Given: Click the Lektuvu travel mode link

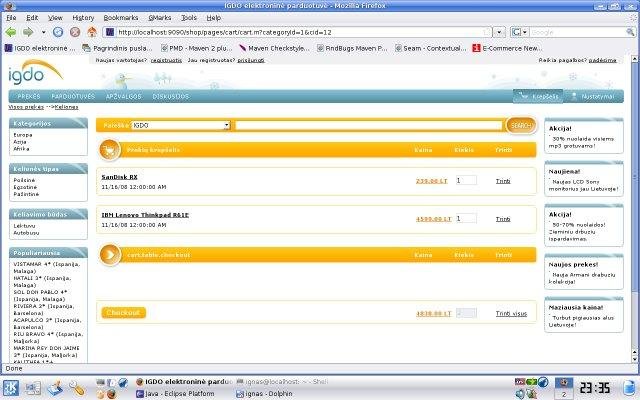Looking at the screenshot, I should [24, 226].
